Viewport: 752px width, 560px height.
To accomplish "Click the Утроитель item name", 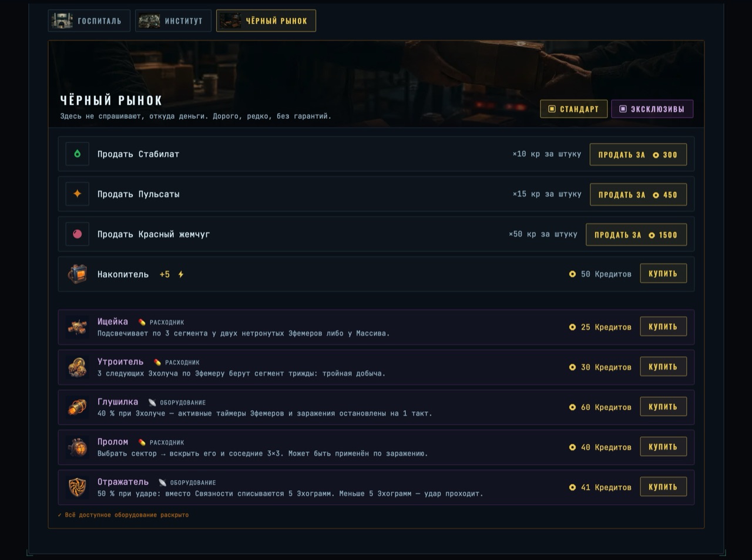I will [x=120, y=362].
